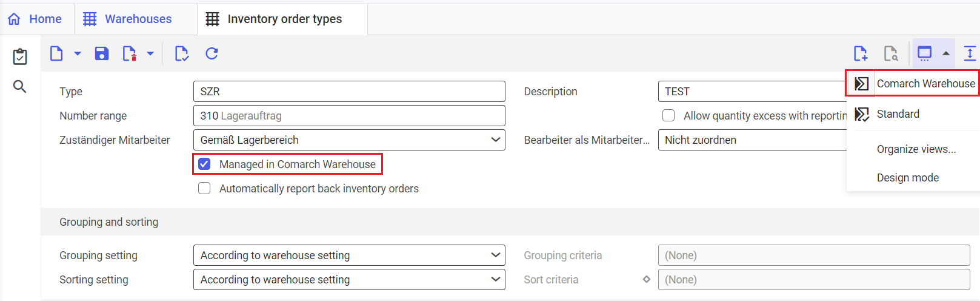Click the New document icon
Viewport: 980px width, 301px height.
click(56, 53)
